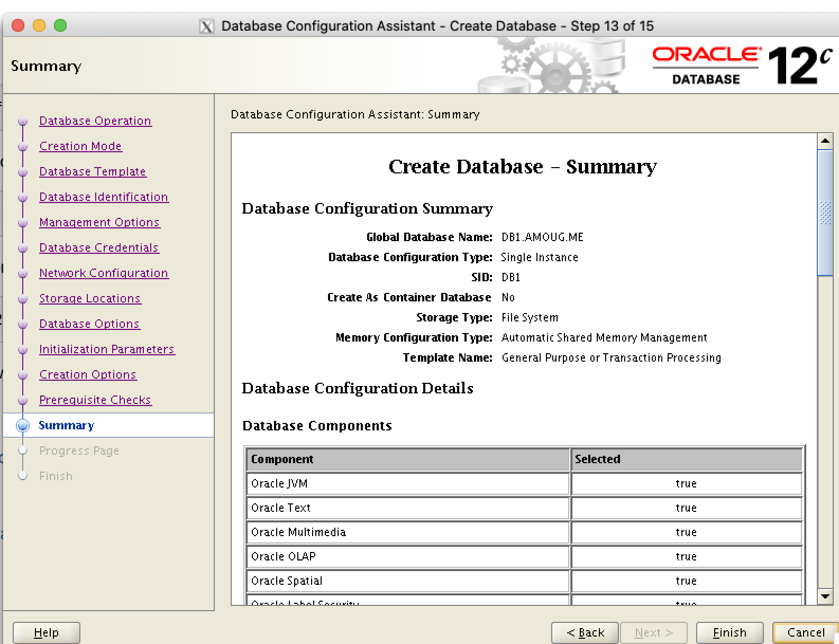Click the SID value DB1

511,277
